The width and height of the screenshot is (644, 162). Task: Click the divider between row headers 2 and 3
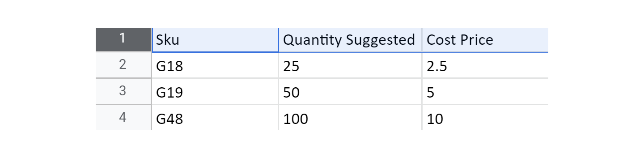pos(123,78)
